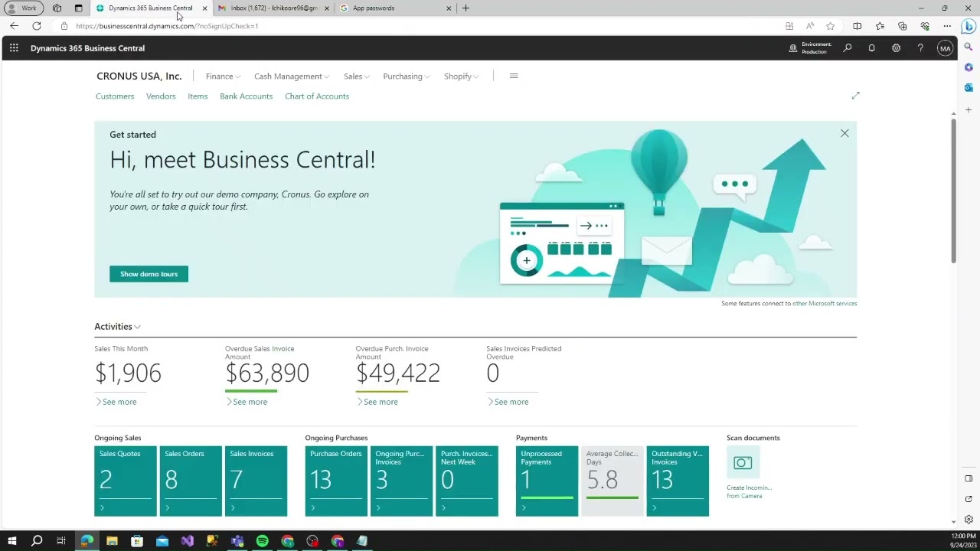Expand the Shopify menu

(462, 77)
